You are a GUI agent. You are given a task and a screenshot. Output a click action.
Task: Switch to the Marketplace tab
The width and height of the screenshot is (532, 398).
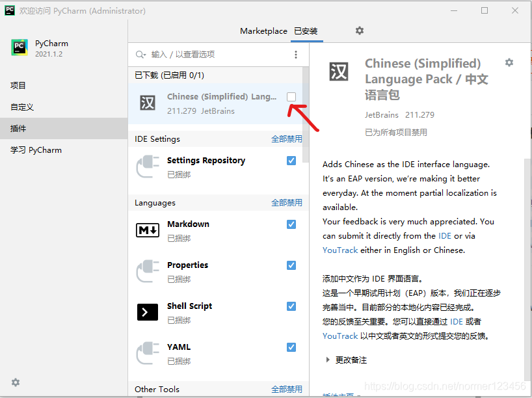tap(263, 31)
